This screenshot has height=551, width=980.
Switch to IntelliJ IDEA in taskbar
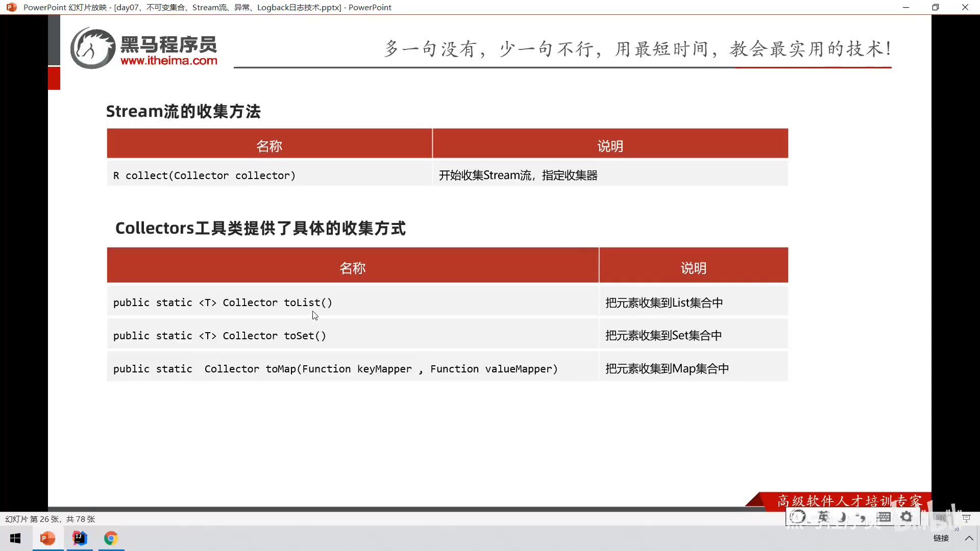coord(80,538)
